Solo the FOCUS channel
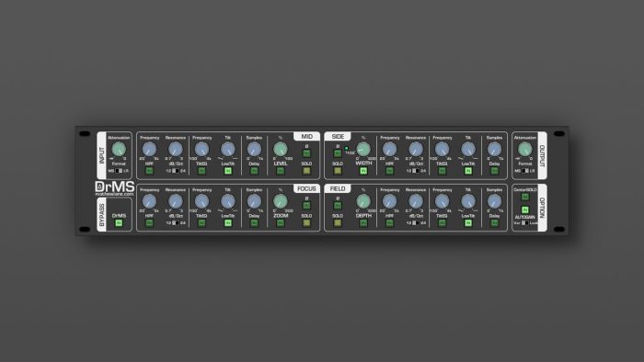 [306, 223]
